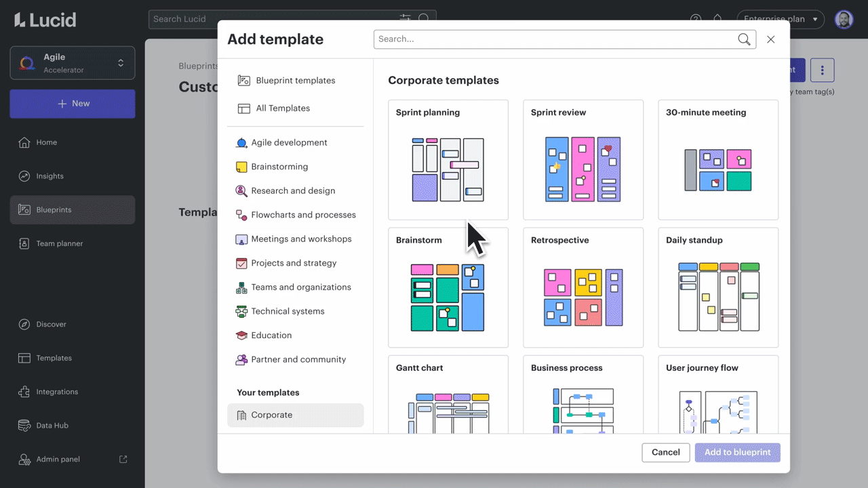Click the Technical systems icon

241,311
